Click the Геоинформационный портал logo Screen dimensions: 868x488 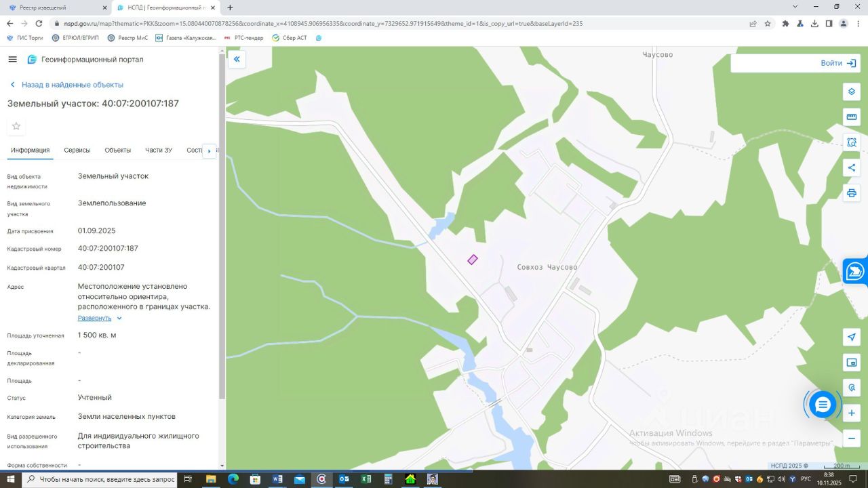coord(85,60)
